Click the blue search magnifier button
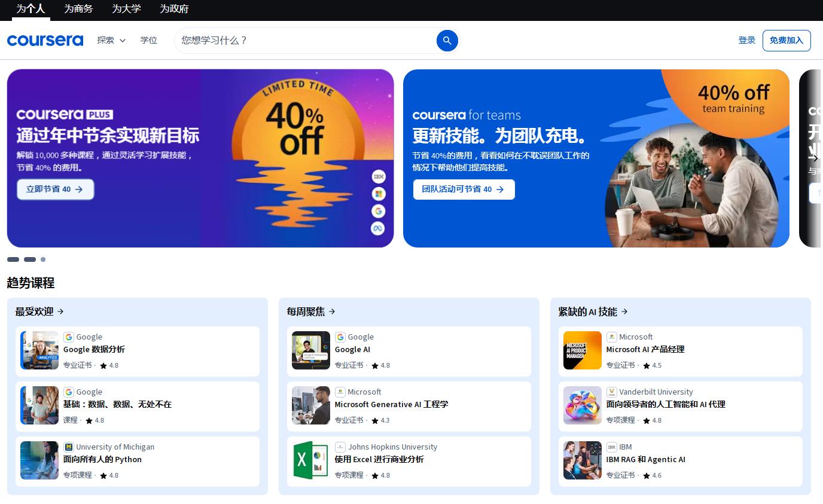The height and width of the screenshot is (504, 823). click(x=447, y=41)
